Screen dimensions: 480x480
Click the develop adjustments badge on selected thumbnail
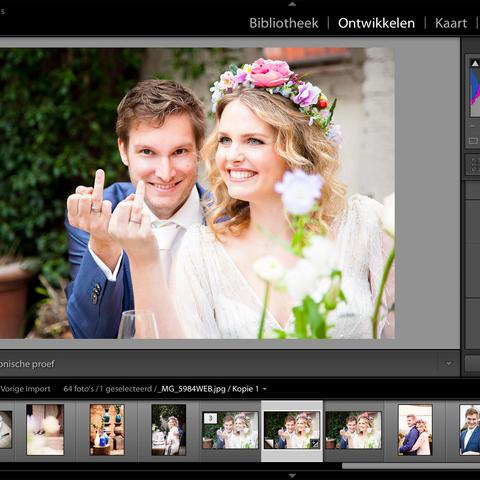pos(314,443)
